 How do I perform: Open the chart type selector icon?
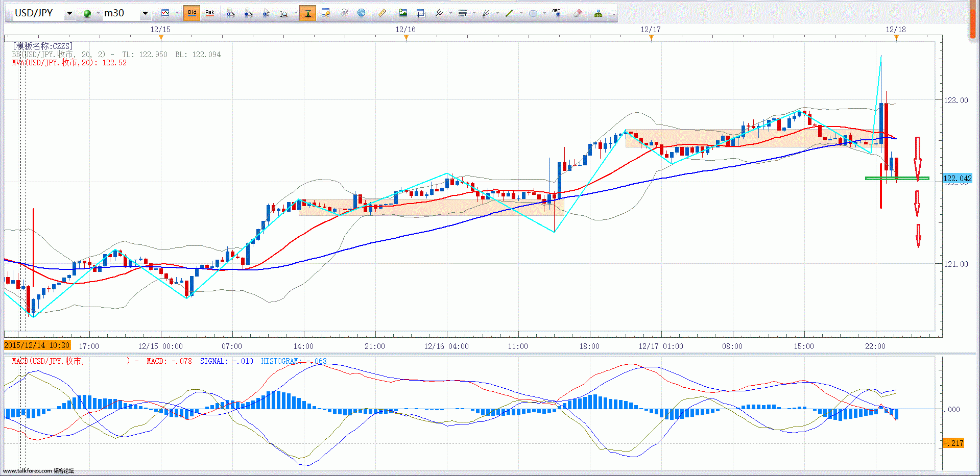165,13
